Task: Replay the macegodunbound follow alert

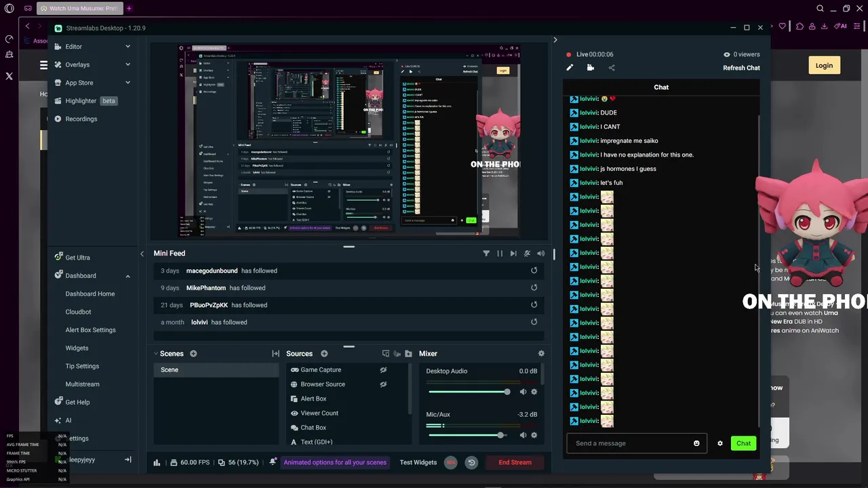Action: pos(534,270)
